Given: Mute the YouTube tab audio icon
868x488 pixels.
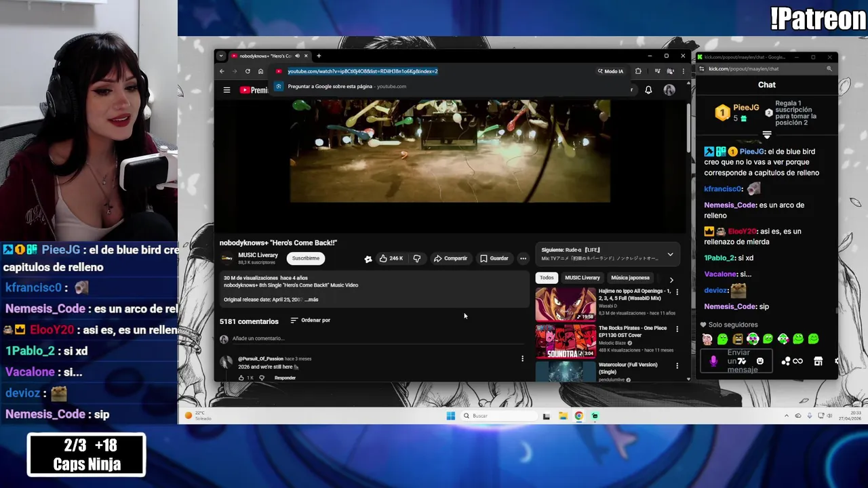Looking at the screenshot, I should coord(297,56).
